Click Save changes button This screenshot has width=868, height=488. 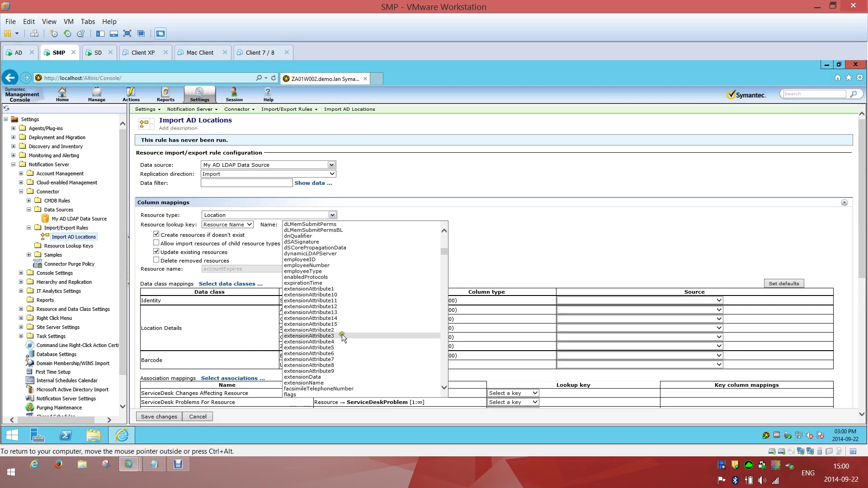[x=159, y=417]
